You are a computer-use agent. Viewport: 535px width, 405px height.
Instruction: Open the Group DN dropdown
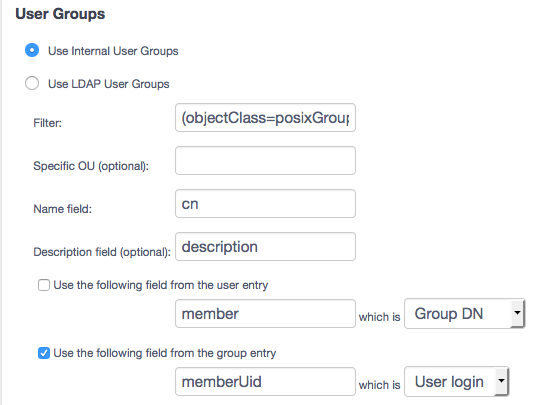point(464,314)
